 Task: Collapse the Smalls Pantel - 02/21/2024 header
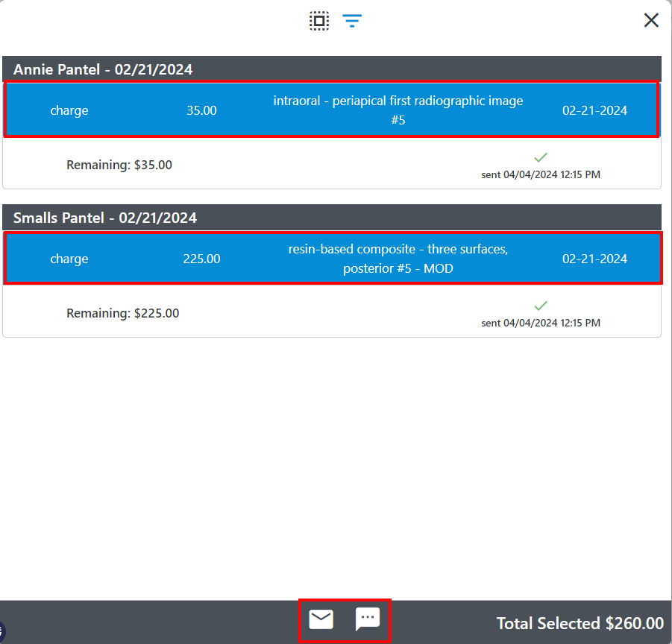[105, 218]
